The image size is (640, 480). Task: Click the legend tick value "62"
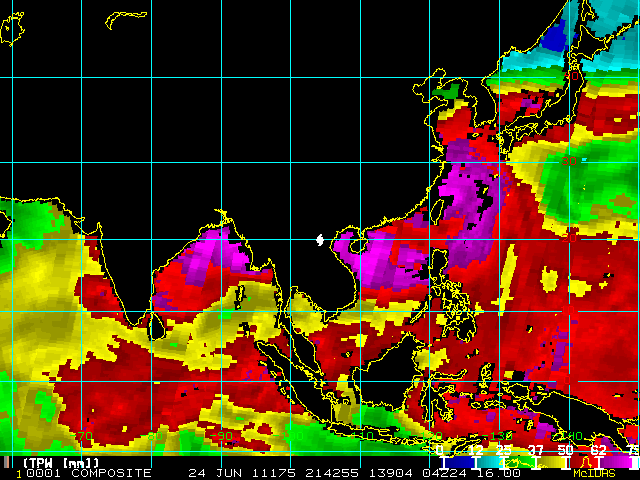coord(598,450)
